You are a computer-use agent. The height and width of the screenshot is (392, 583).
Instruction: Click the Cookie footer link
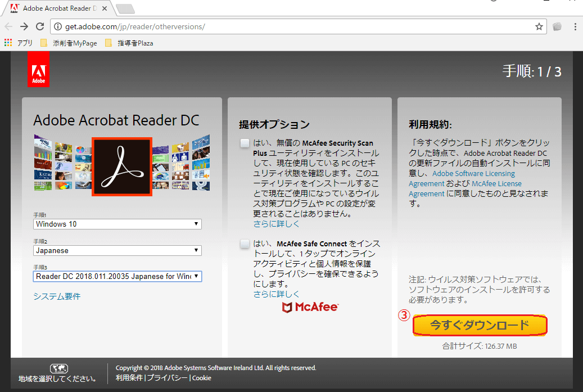[x=201, y=378]
